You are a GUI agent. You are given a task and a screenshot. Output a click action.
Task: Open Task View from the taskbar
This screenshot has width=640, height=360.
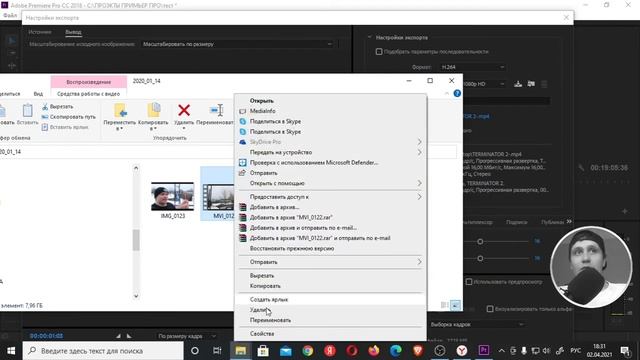[x=217, y=351]
